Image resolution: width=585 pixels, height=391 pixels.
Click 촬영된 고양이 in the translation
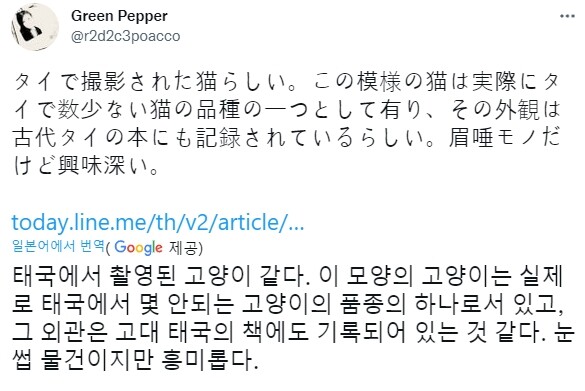pyautogui.click(x=174, y=276)
